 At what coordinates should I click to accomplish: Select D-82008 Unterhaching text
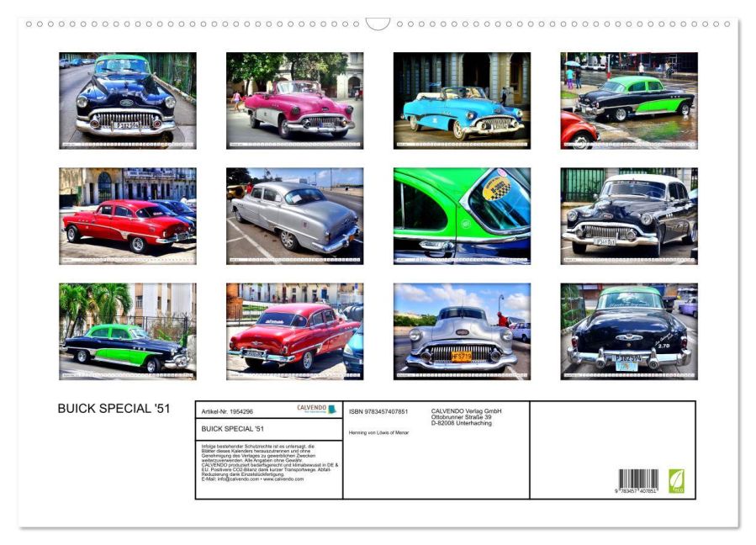[462, 423]
